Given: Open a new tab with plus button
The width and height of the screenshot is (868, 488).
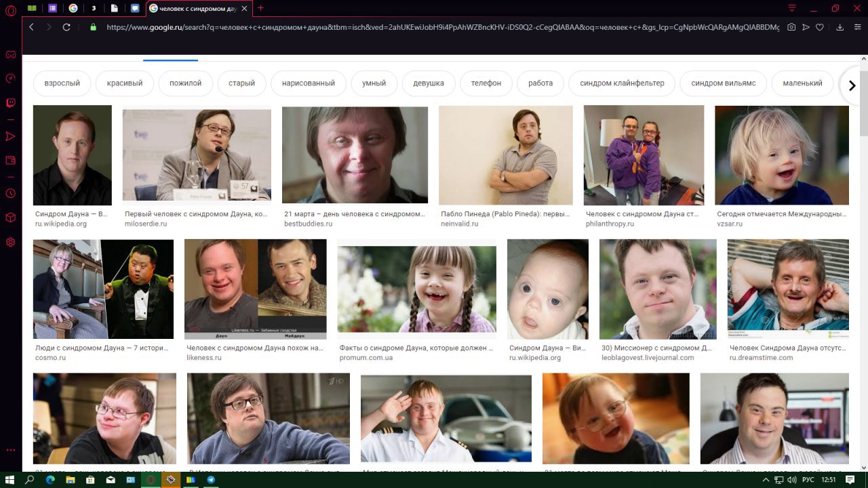Looking at the screenshot, I should pos(261,8).
